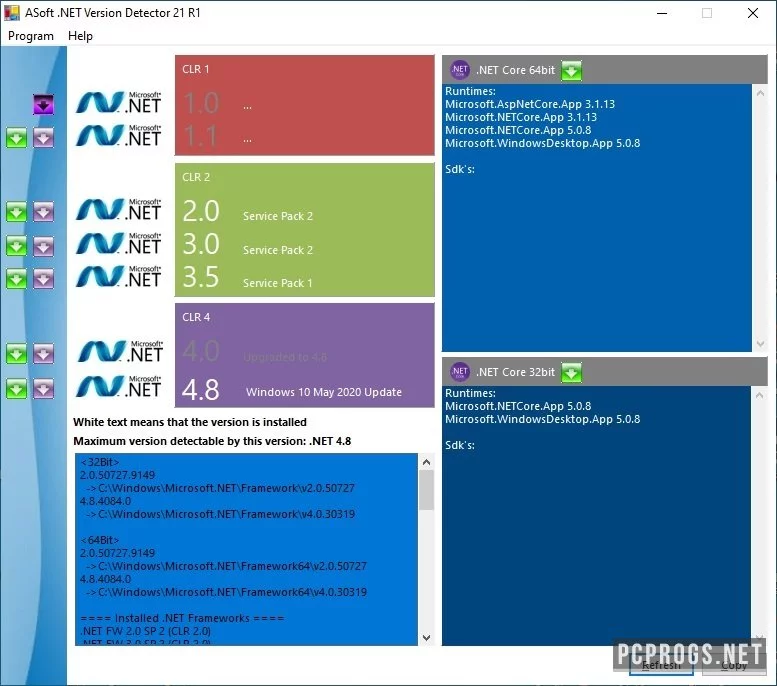Select the greyed 4.0 version in CLR 4 panel

[x=201, y=351]
